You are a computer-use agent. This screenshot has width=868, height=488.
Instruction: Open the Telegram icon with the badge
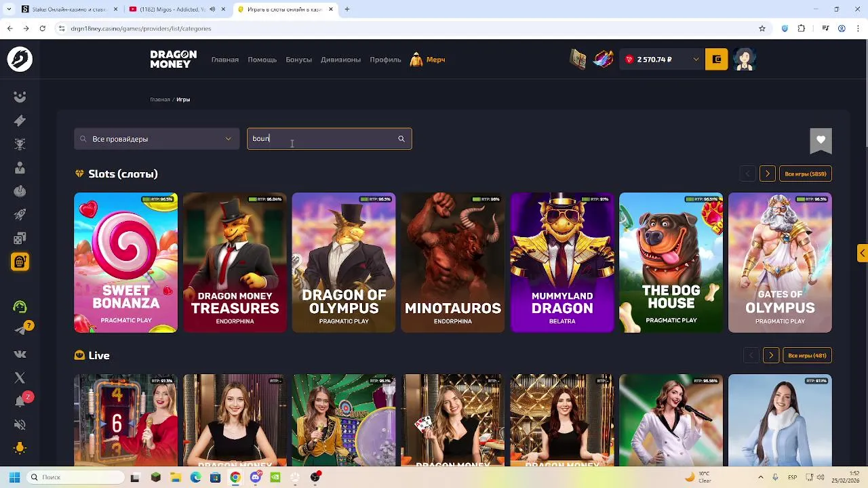[20, 330]
